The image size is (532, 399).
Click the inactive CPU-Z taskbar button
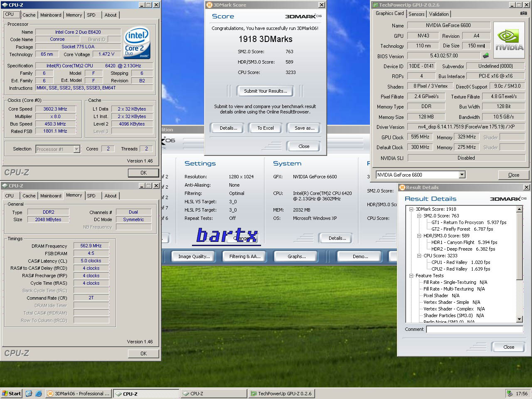click(214, 394)
